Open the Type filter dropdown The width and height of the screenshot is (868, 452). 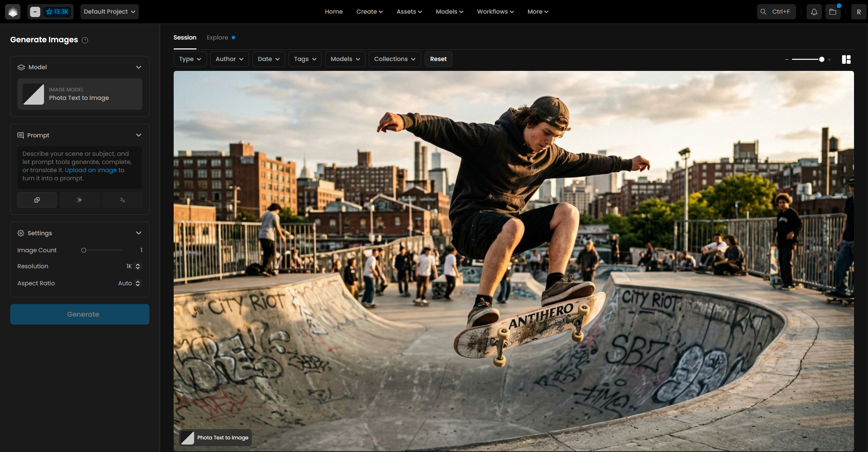click(190, 59)
